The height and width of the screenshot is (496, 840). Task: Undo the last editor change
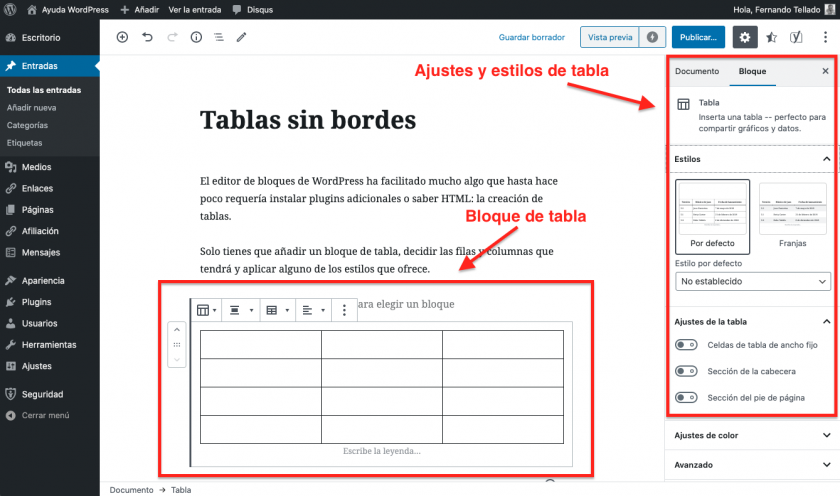147,37
